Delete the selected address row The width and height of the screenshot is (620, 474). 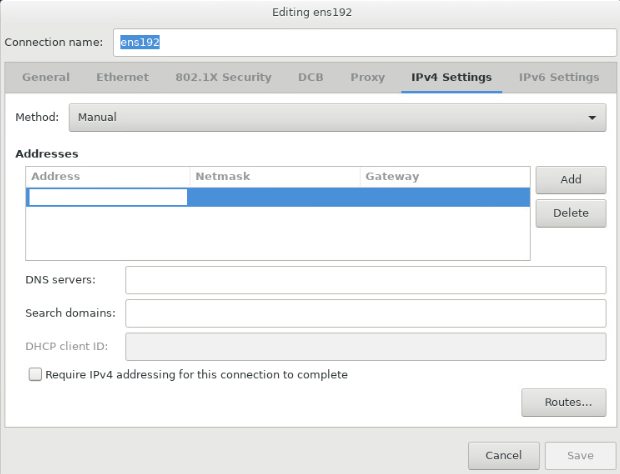[x=571, y=213]
